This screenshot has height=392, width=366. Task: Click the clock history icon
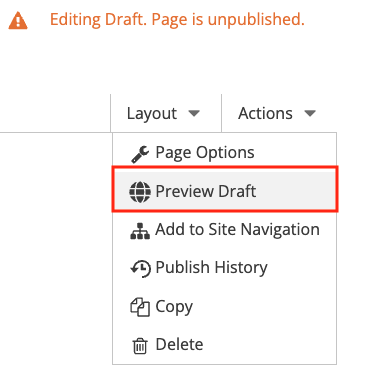[x=140, y=268]
